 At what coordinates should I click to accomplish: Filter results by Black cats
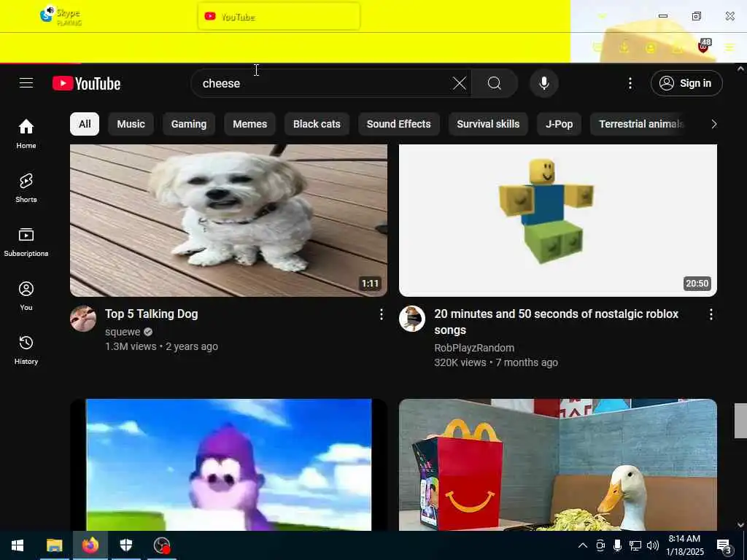(x=317, y=124)
